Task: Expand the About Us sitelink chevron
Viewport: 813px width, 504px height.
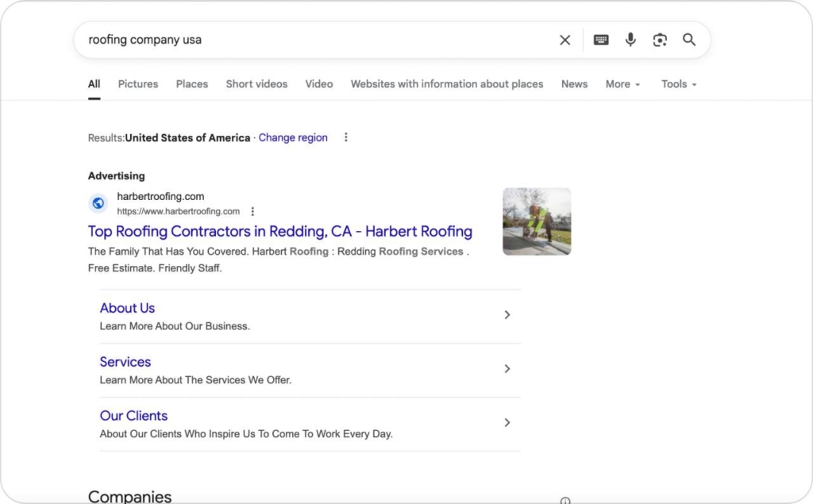Action: pos(507,314)
